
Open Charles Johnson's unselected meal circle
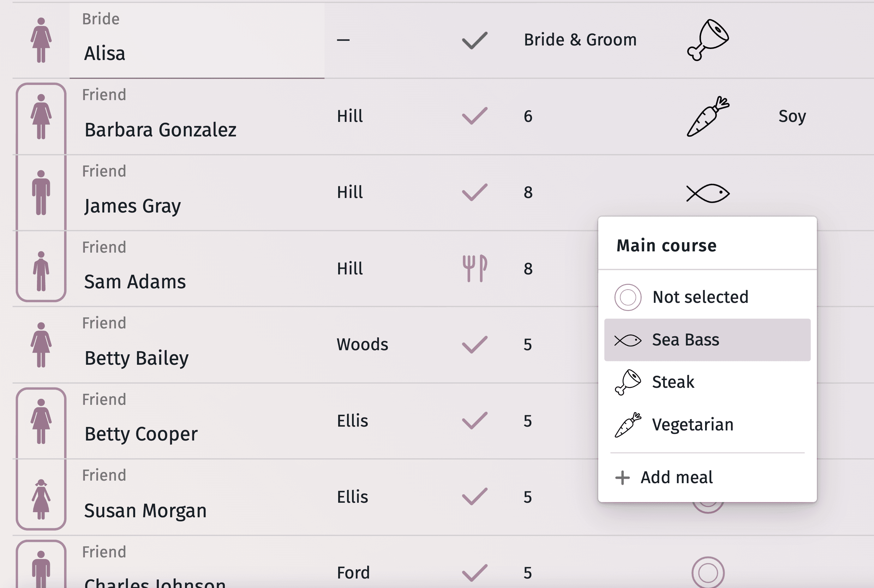point(708,573)
